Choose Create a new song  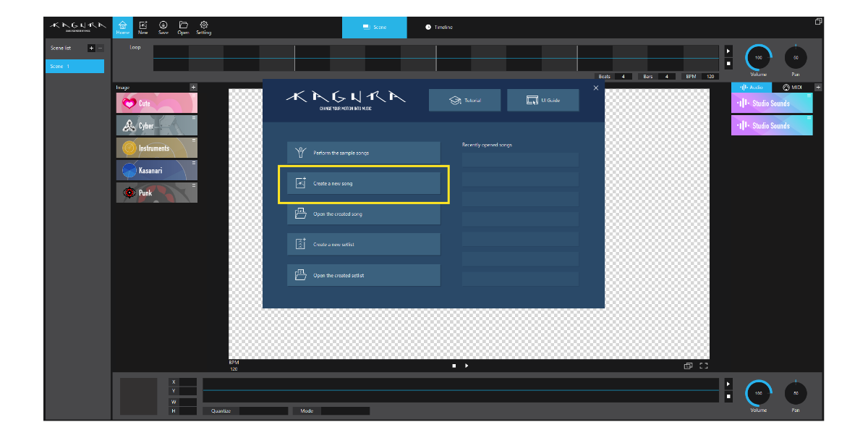click(x=363, y=184)
